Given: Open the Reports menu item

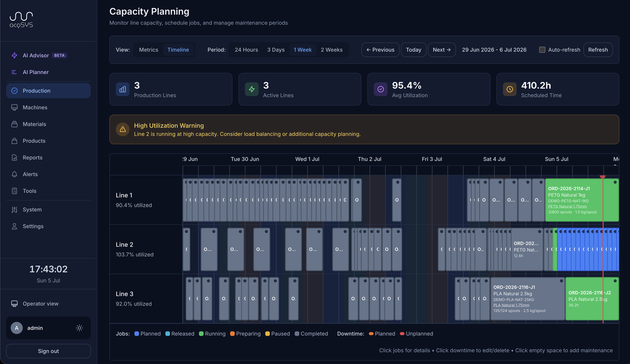Looking at the screenshot, I should (48, 157).
